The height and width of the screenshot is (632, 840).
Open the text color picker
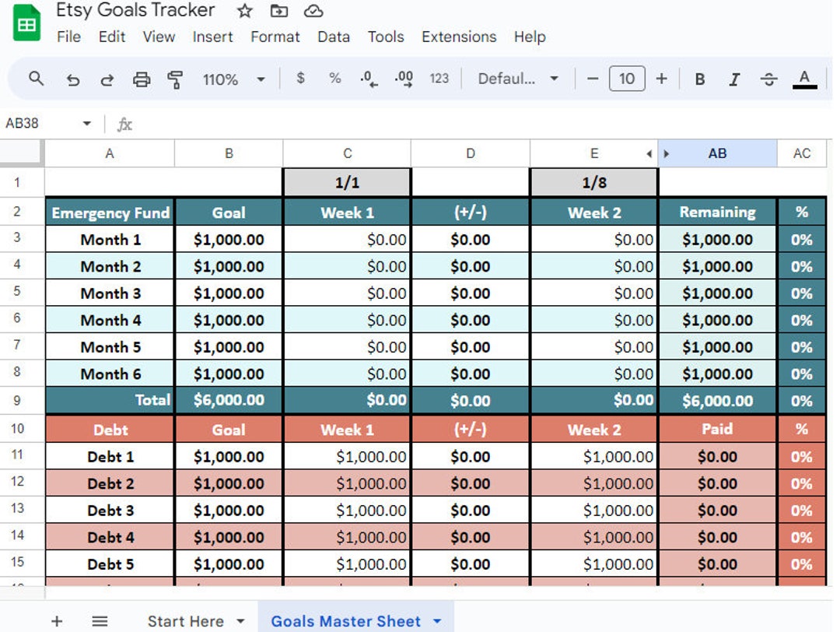click(803, 79)
